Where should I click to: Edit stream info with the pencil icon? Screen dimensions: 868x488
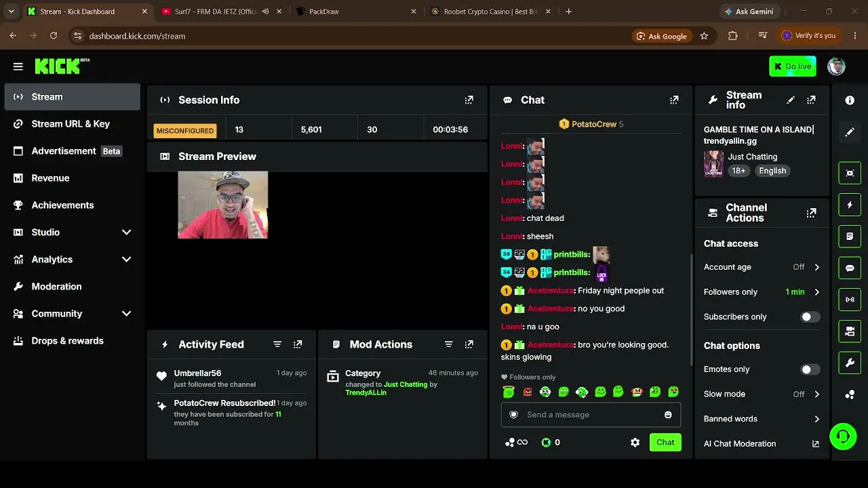click(x=791, y=100)
